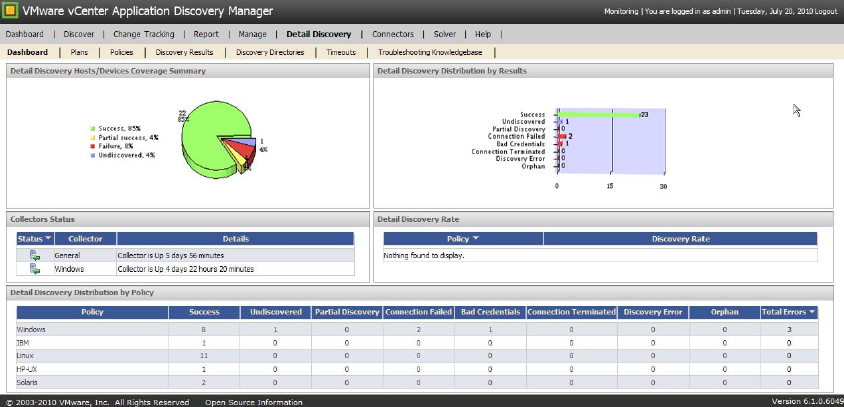Open the Open Source Information link
844x407 pixels.
pos(254,402)
